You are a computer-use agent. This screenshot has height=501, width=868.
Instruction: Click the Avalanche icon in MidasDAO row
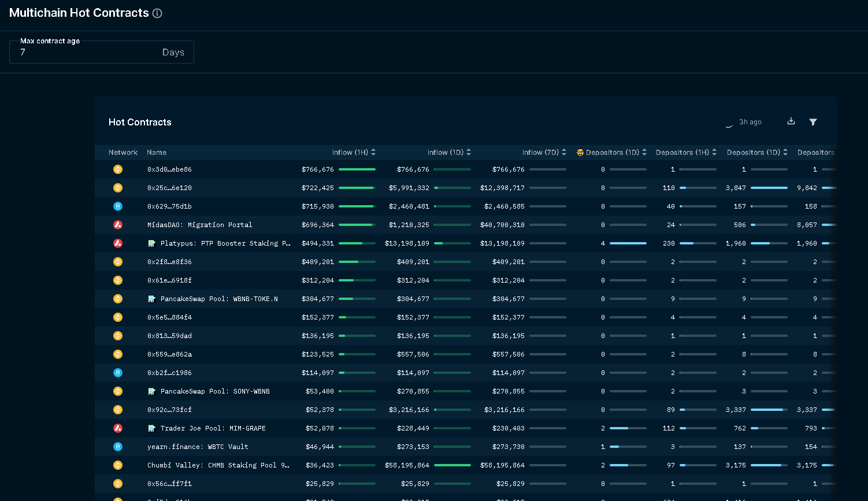[118, 225]
